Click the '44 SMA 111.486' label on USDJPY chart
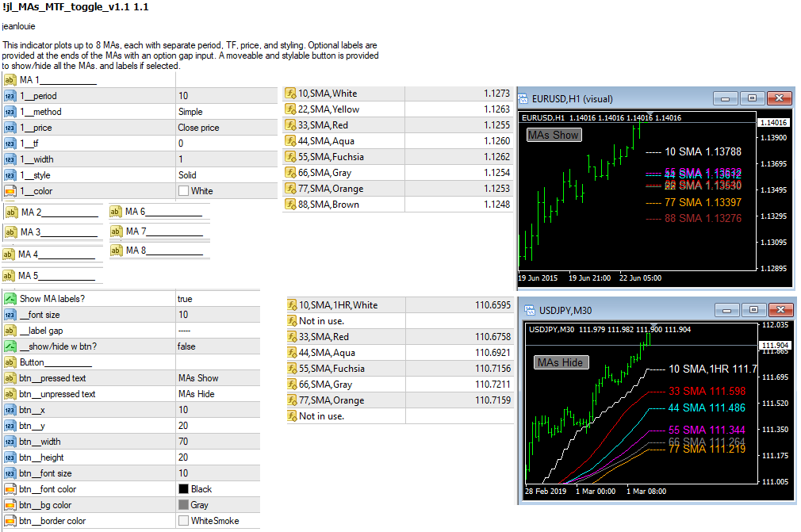The height and width of the screenshot is (532, 801). [707, 408]
